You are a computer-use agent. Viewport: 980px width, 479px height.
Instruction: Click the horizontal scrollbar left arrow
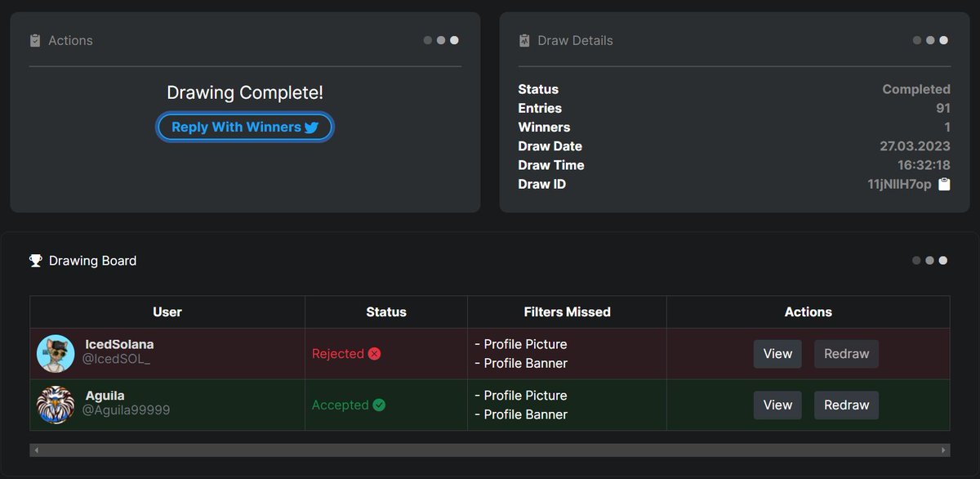pyautogui.click(x=36, y=450)
